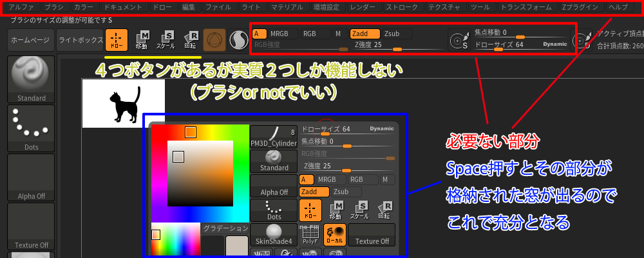
Task: Click スケール (Scale) icon in the popup window
Action: click(359, 210)
